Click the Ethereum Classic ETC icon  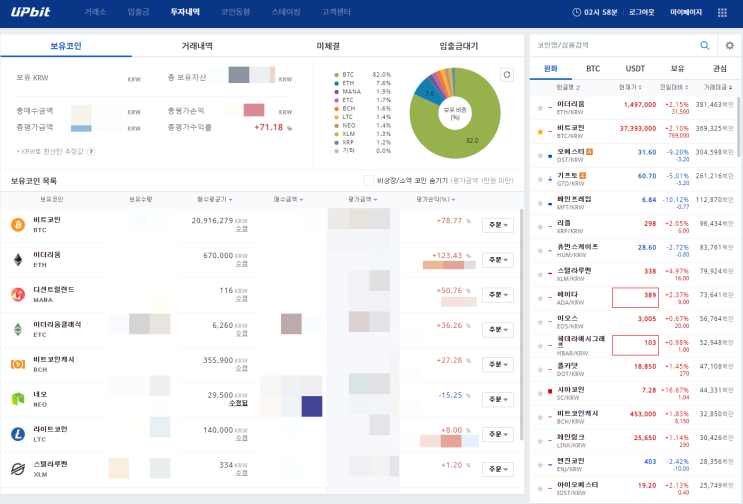coord(18,329)
